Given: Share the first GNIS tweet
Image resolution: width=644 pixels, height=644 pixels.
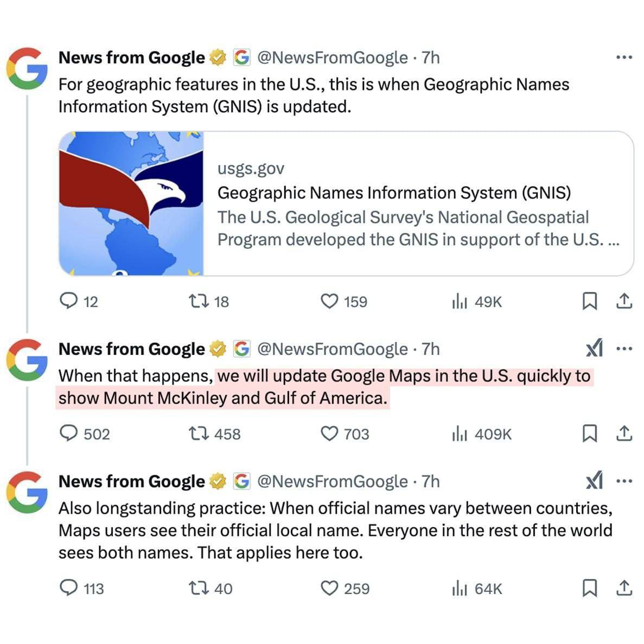Looking at the screenshot, I should [x=624, y=301].
